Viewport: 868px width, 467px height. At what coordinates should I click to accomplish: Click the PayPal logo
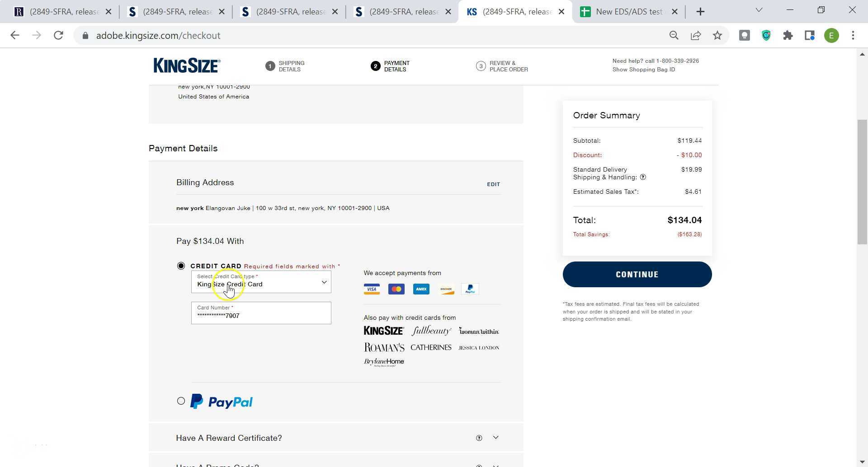click(222, 402)
